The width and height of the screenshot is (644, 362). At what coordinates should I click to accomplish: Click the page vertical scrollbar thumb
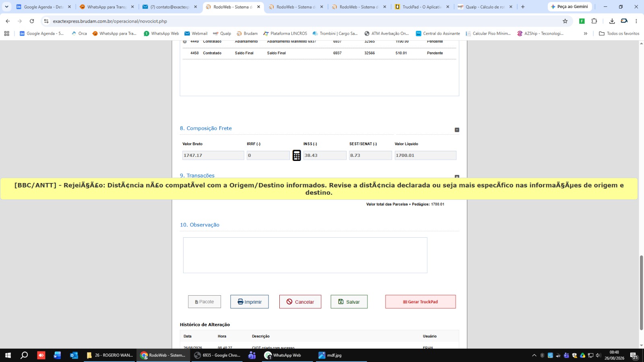[641, 292]
